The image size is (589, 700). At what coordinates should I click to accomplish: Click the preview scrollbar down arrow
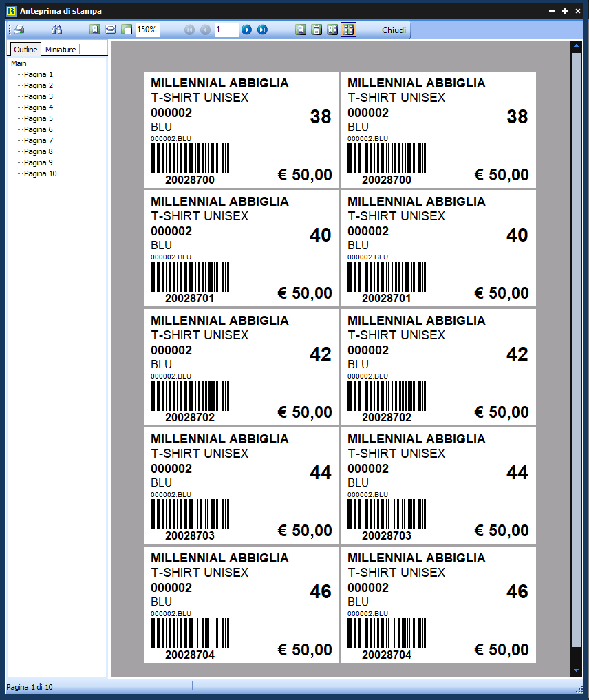point(576,670)
